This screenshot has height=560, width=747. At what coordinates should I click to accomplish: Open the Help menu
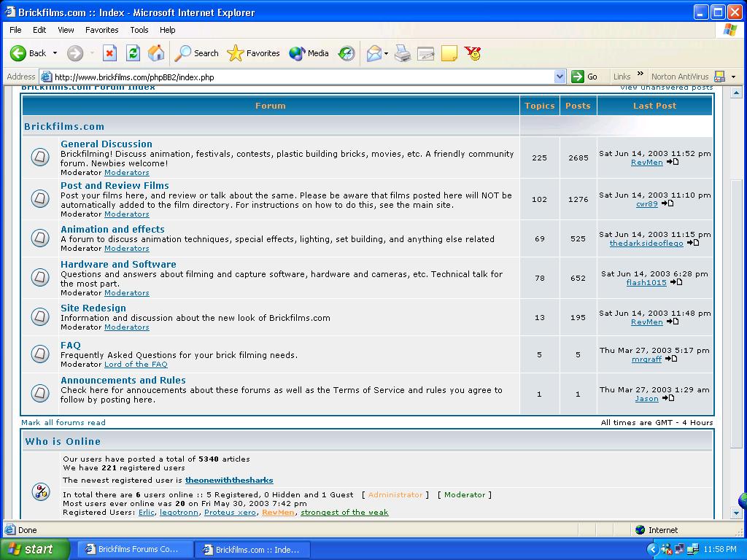167,30
